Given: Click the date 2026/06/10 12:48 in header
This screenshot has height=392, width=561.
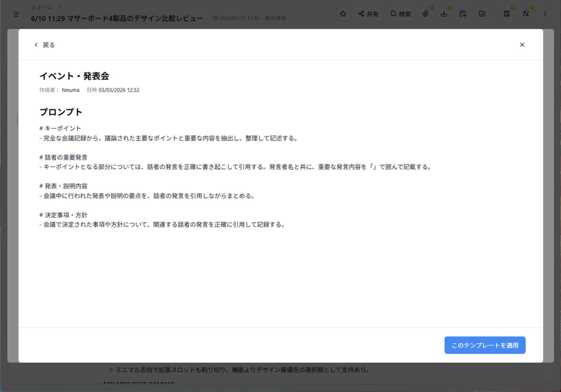Looking at the screenshot, I should click(236, 18).
